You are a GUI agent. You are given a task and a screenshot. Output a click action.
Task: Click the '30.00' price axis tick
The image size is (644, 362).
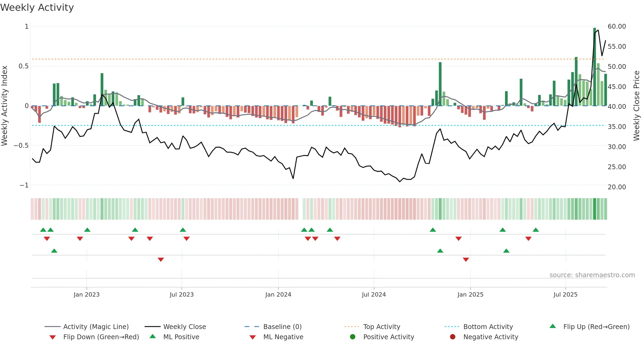click(x=617, y=147)
